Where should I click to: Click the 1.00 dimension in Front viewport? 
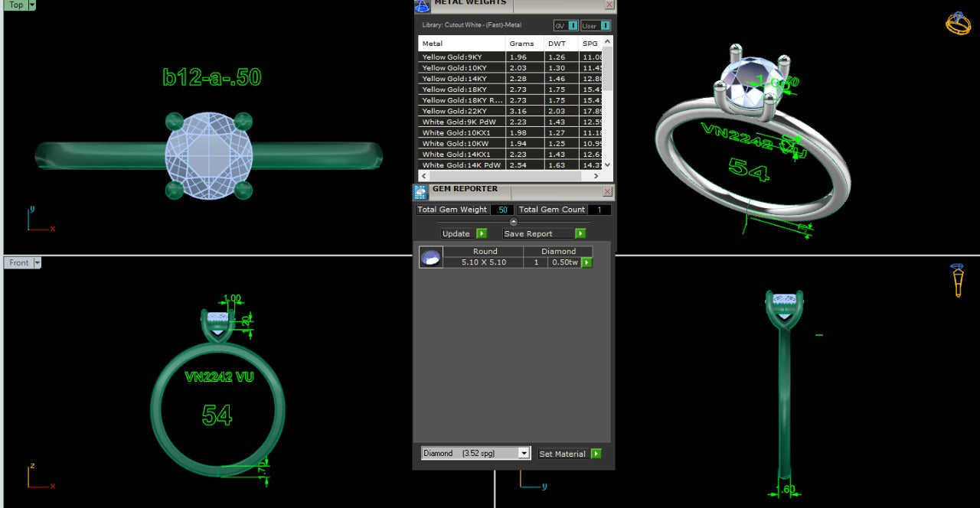(231, 298)
